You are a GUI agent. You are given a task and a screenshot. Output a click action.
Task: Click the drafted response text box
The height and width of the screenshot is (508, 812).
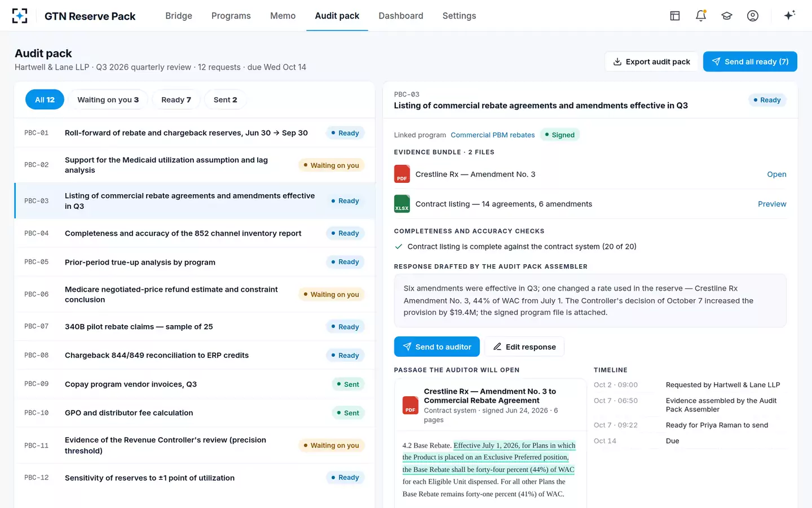point(590,300)
